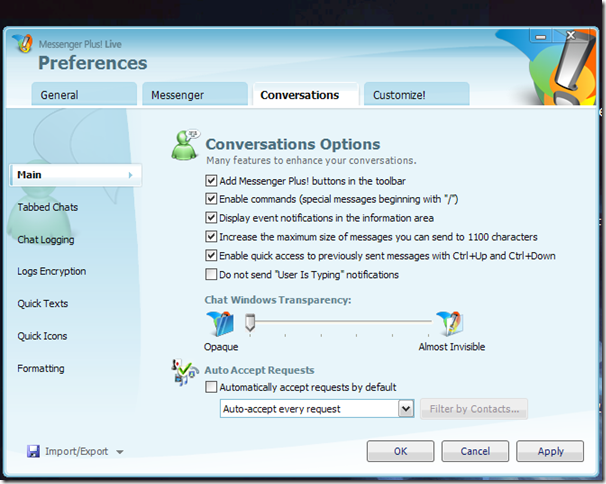This screenshot has width=606, height=484.
Task: Click the Conversations Options green buddy icon
Action: click(186, 145)
